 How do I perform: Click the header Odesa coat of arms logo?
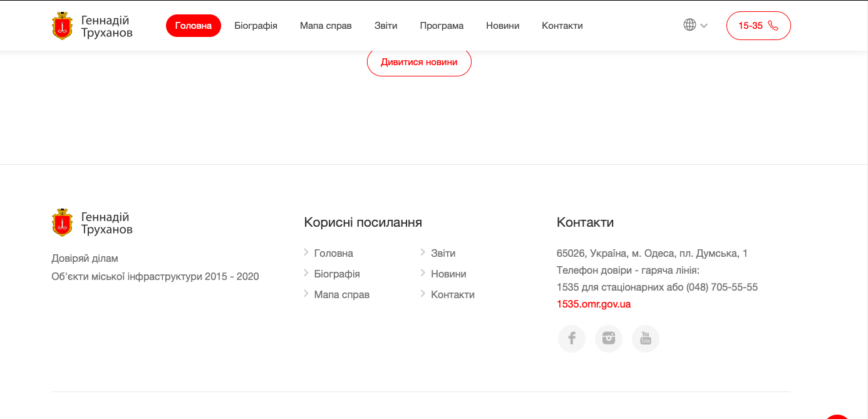tap(62, 26)
